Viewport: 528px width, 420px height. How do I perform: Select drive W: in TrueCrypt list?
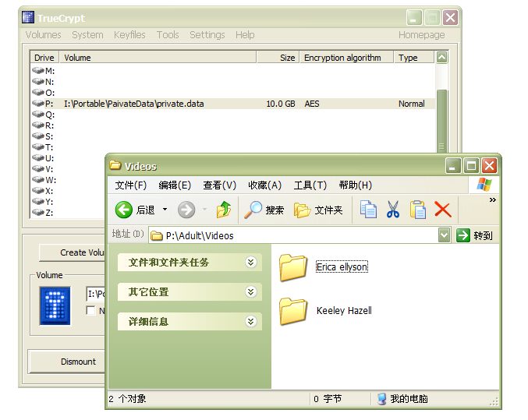click(44, 180)
